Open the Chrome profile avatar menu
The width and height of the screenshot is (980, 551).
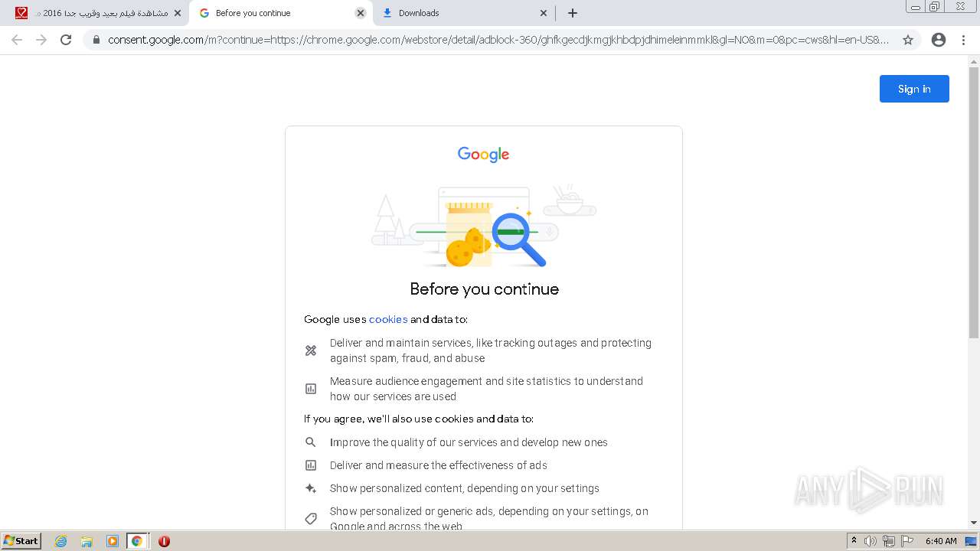tap(939, 40)
